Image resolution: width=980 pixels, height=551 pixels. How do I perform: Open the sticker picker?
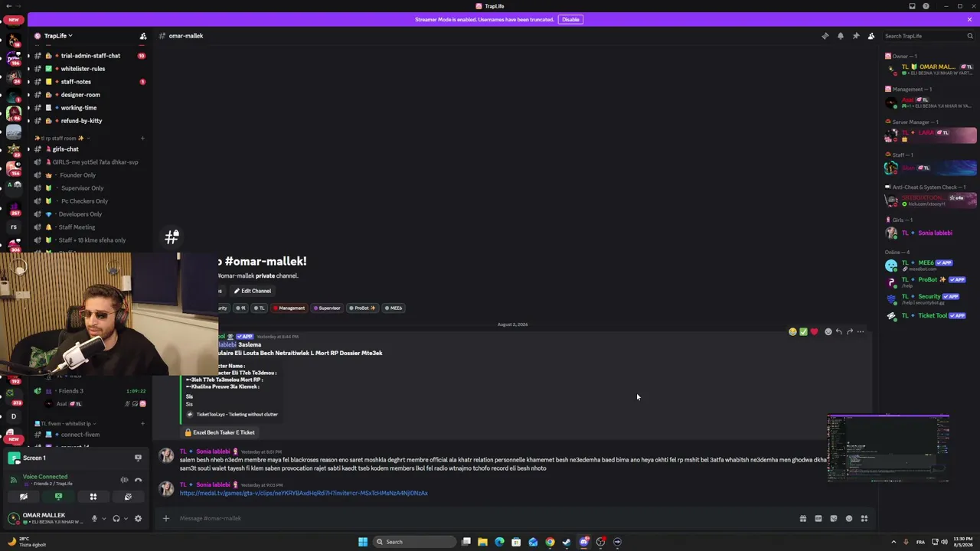(834, 518)
